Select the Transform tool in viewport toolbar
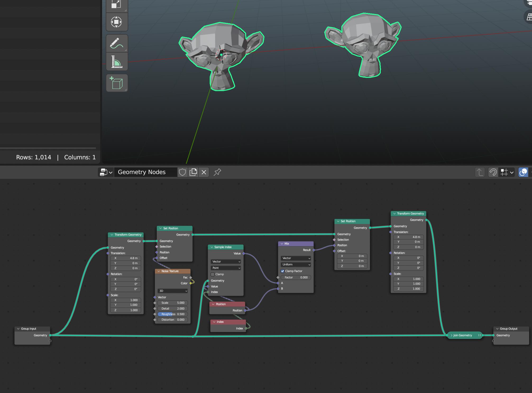 point(117,22)
